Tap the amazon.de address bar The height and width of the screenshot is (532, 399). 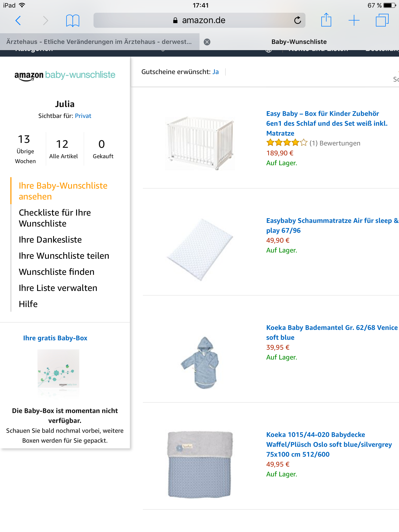(x=199, y=20)
